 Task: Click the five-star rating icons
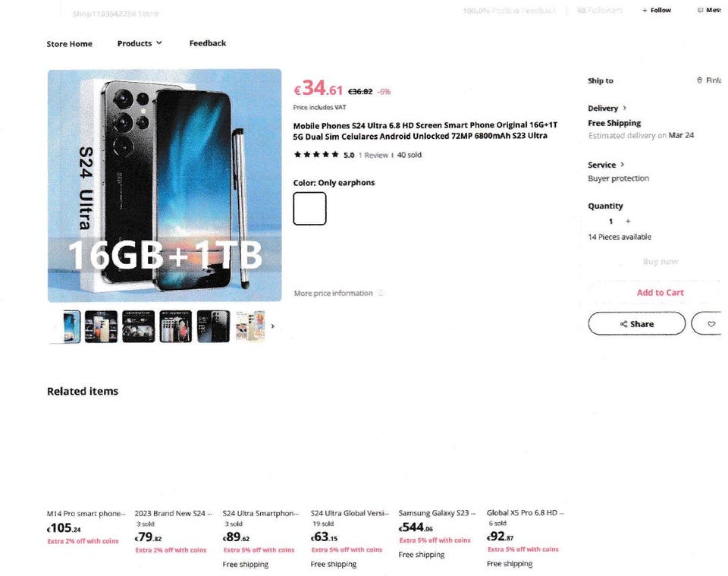point(316,155)
